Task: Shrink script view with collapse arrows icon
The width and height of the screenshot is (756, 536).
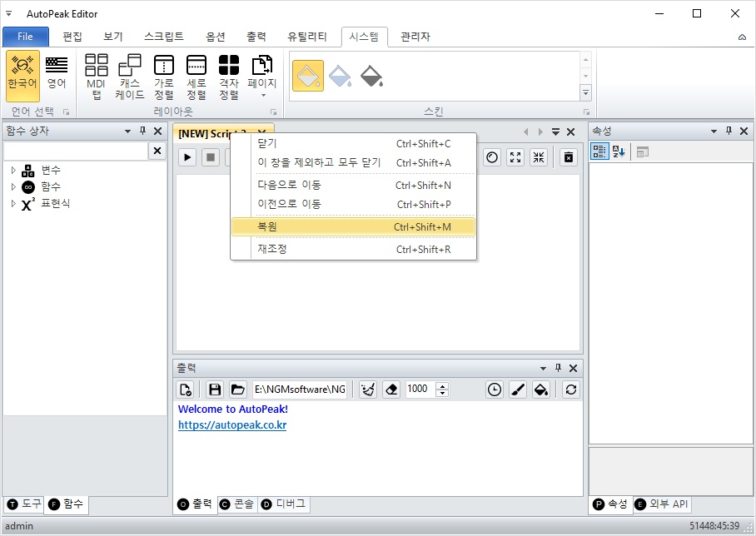Action: pos(539,157)
